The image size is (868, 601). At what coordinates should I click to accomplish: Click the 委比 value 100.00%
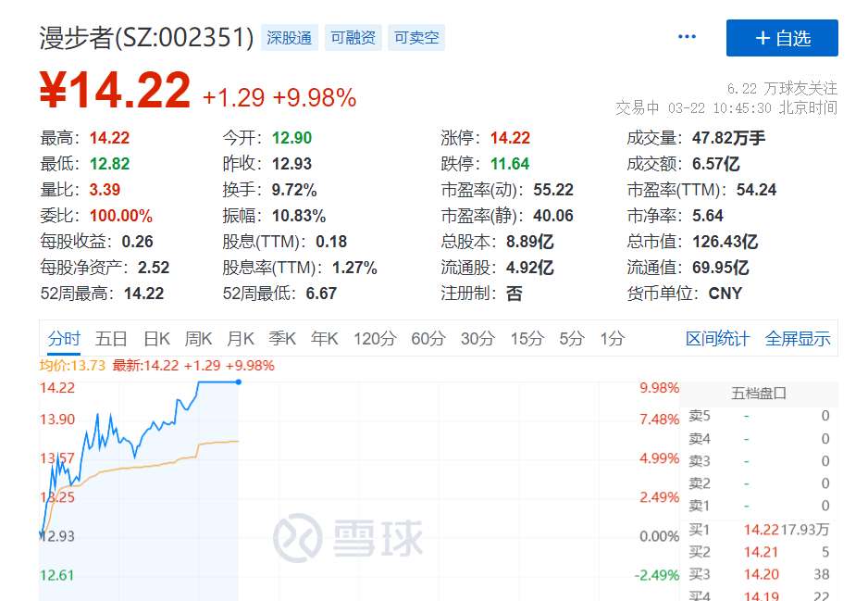(x=120, y=216)
